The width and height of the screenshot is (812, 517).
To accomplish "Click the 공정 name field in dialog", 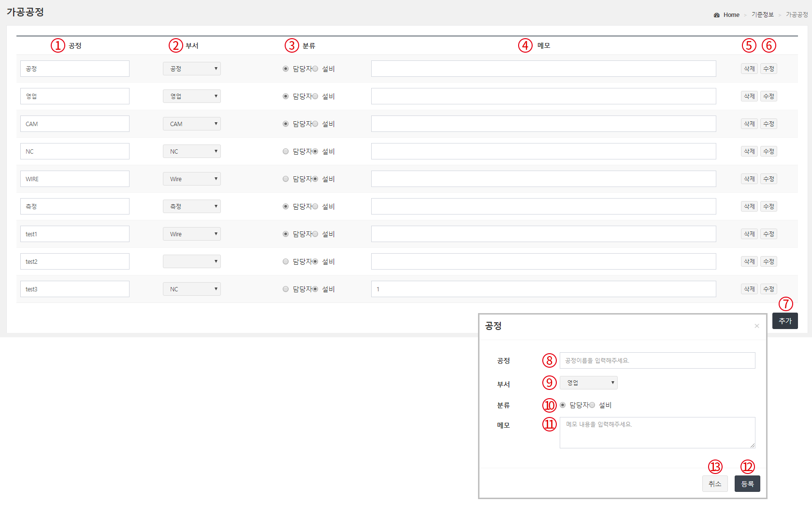I will click(657, 361).
